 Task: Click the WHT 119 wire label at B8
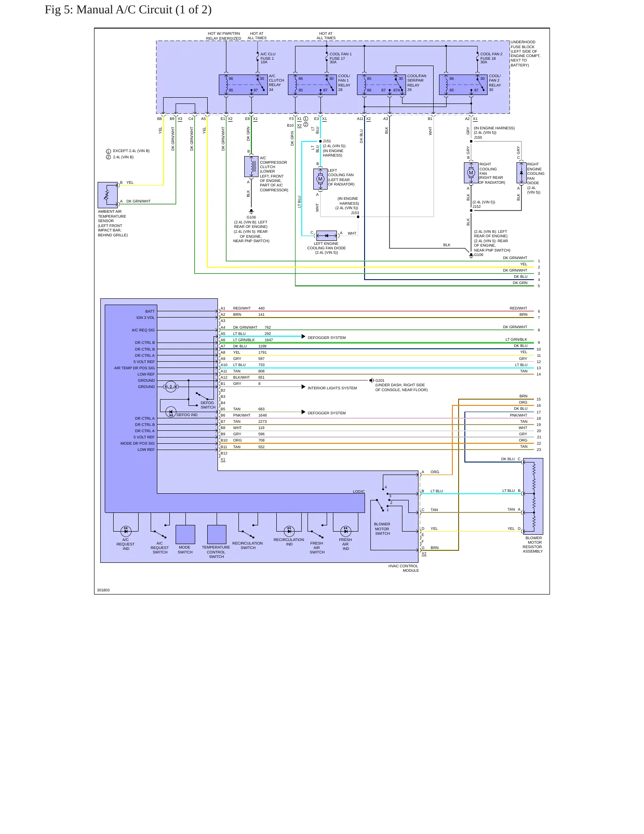[249, 428]
